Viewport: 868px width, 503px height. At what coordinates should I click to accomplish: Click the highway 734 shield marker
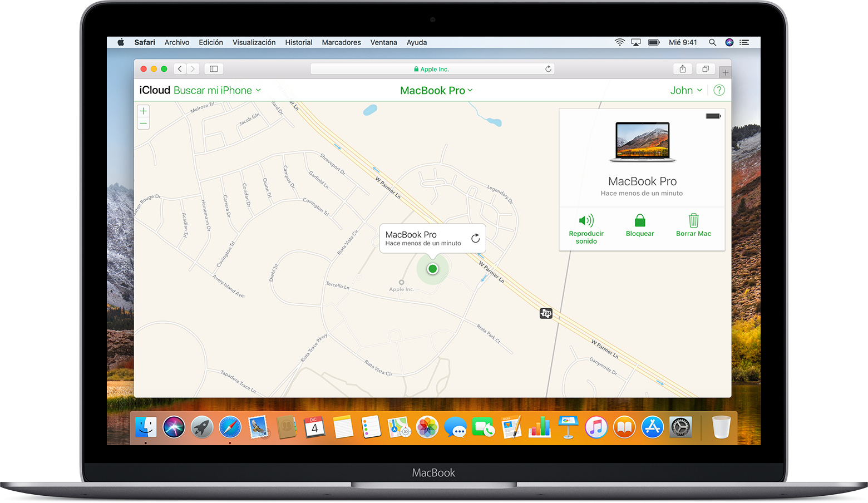(x=546, y=313)
